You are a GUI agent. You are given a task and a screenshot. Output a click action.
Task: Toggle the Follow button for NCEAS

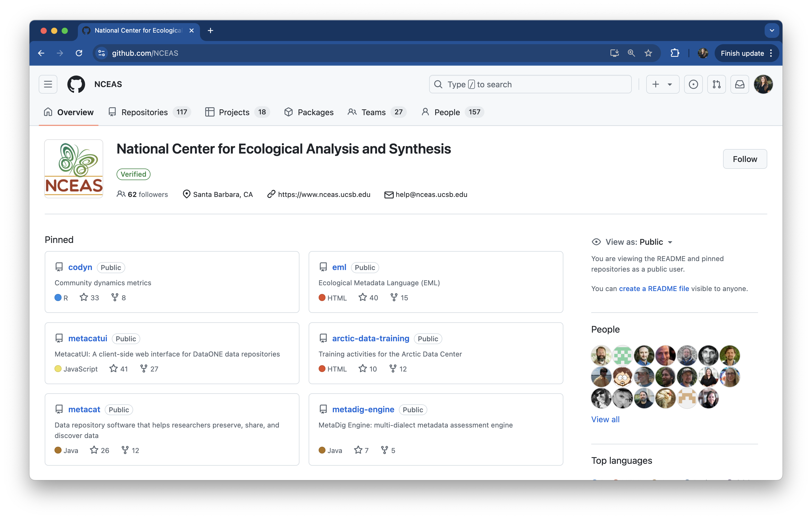pyautogui.click(x=745, y=159)
